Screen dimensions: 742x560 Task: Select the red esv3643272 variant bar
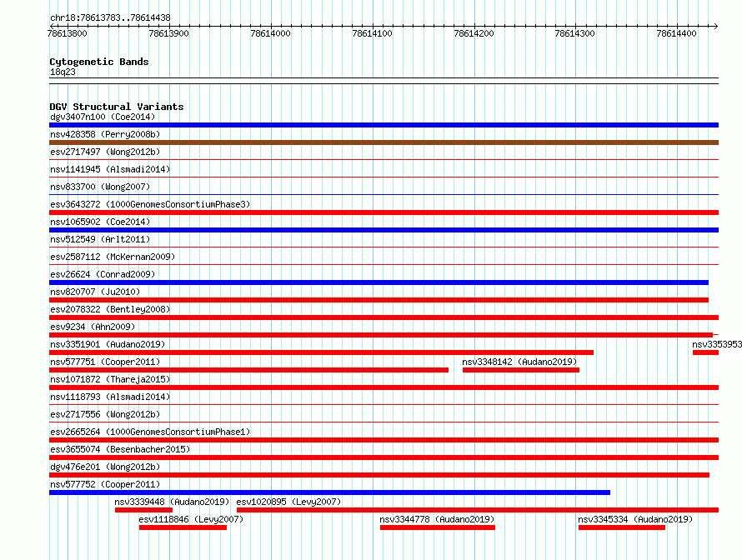(384, 212)
